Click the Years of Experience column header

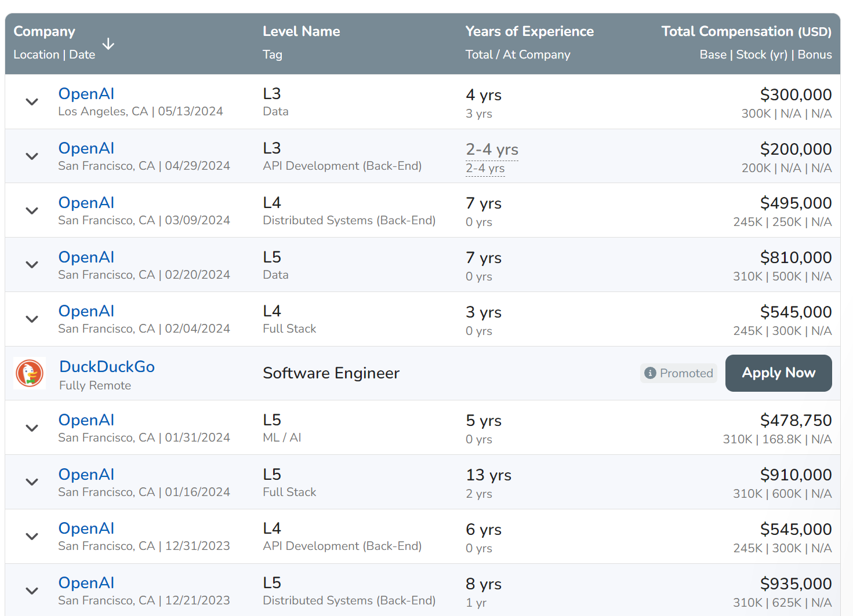(529, 31)
